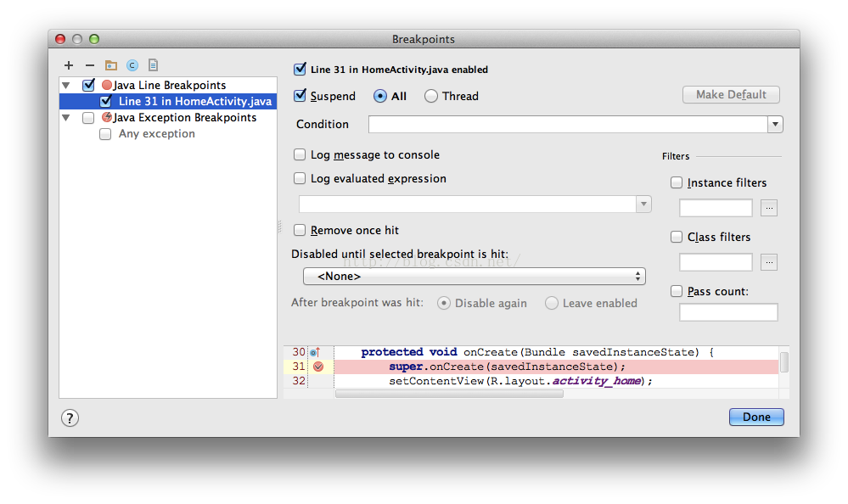848x504 pixels.
Task: Collapse the Java Exception Breakpoints tree node
Action: 66,118
